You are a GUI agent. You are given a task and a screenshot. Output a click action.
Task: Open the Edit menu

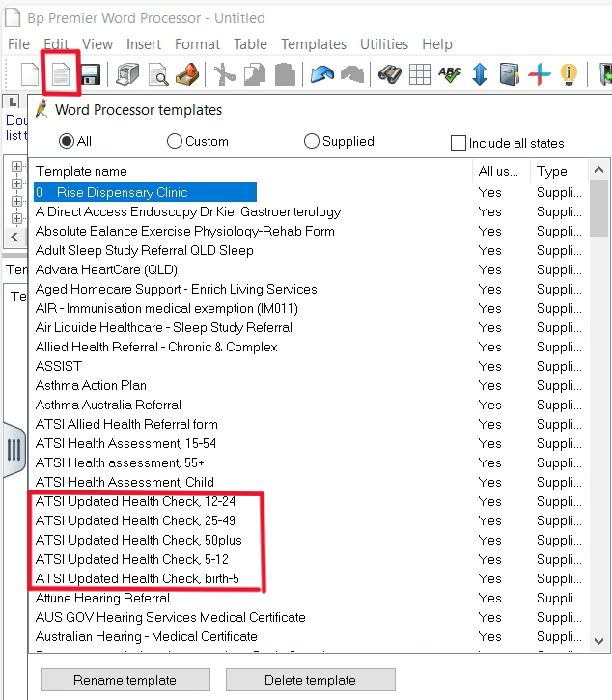tap(56, 44)
